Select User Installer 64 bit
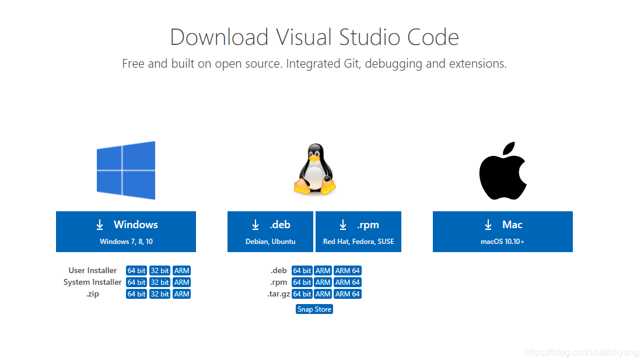 [x=136, y=271]
